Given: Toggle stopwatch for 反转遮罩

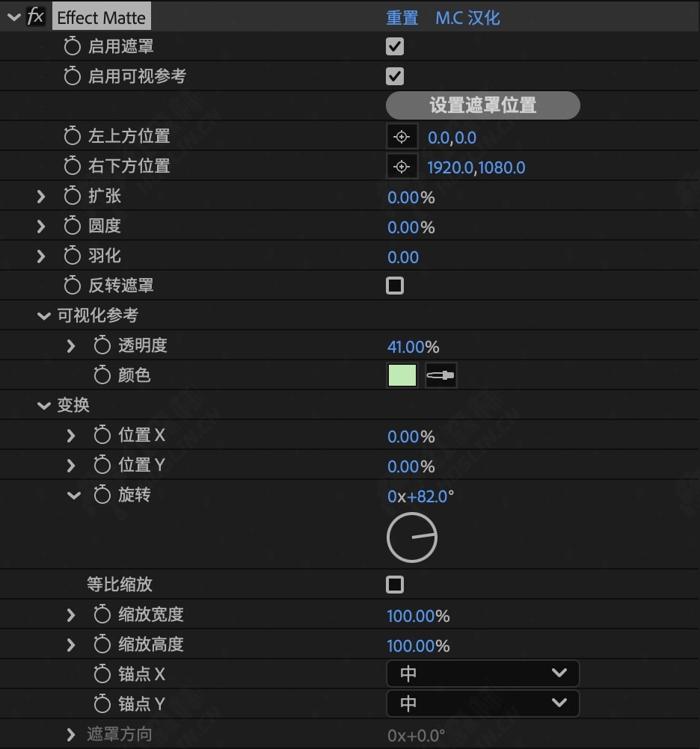Looking at the screenshot, I should 72,286.
